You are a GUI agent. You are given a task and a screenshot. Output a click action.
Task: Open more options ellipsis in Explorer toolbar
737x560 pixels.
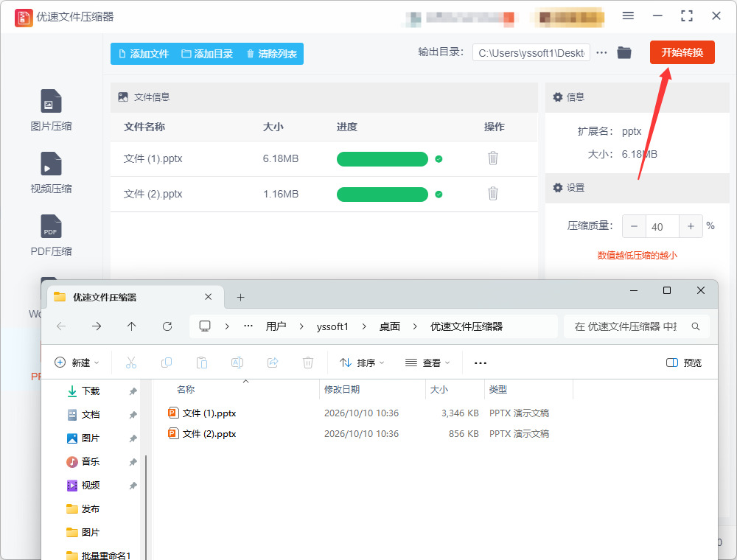(x=481, y=363)
